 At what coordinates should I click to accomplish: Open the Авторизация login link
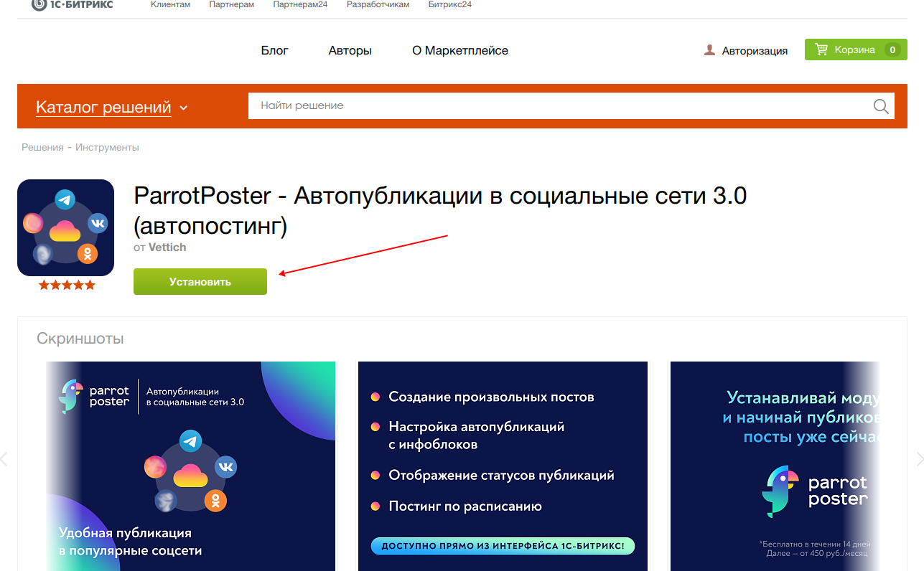pyautogui.click(x=755, y=50)
